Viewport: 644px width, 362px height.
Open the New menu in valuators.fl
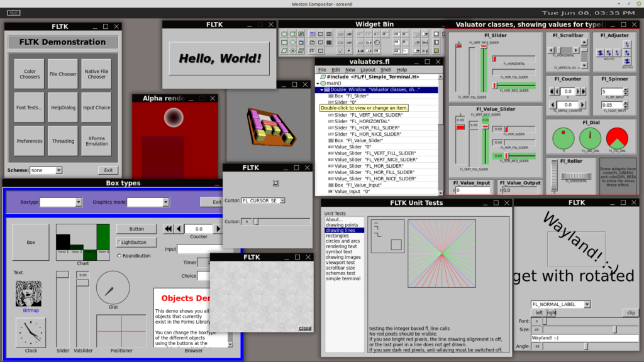[350, 70]
